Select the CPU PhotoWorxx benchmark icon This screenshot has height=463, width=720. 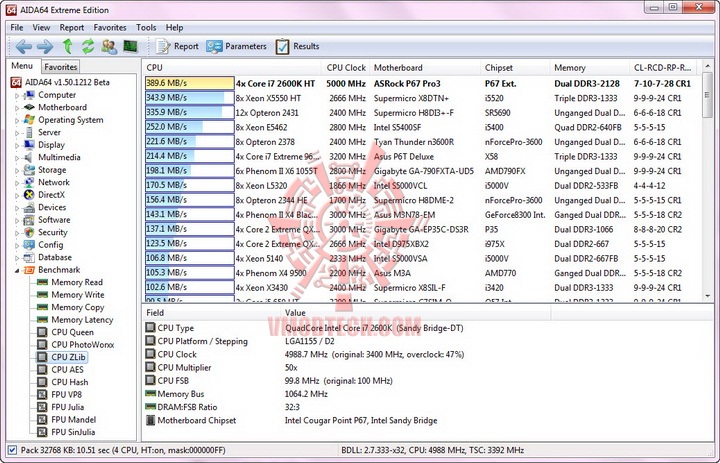coord(42,344)
